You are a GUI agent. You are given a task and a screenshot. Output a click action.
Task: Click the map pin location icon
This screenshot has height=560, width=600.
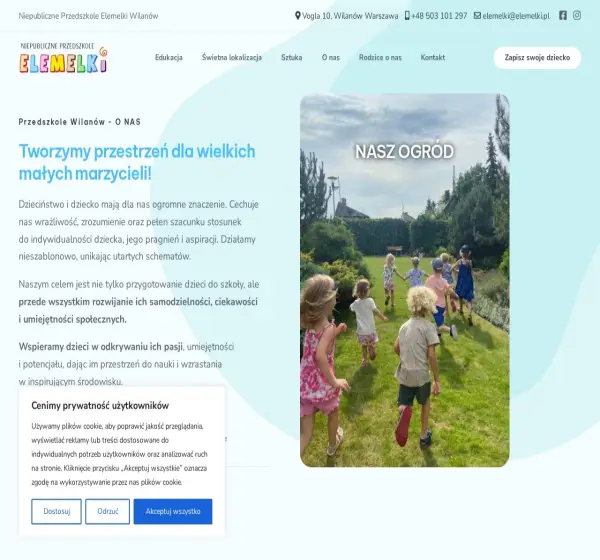tap(298, 16)
